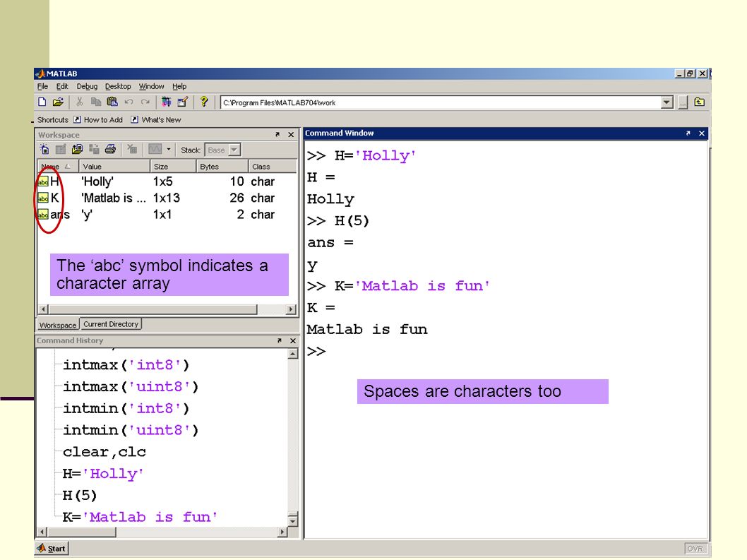This screenshot has height=560, width=747.
Task: Open the GUIDE layout editor icon
Action: (182, 102)
